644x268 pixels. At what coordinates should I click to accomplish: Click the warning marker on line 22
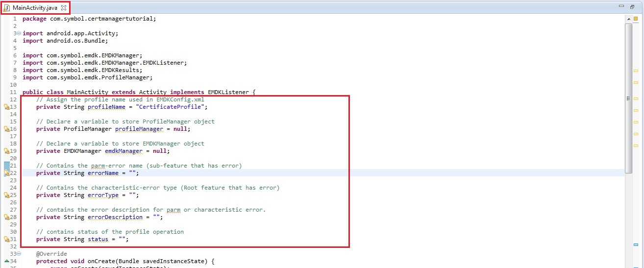click(6, 173)
